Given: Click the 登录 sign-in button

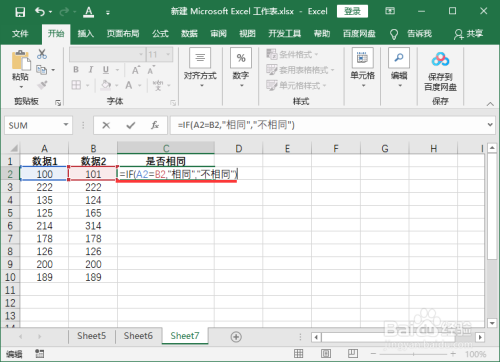Looking at the screenshot, I should pos(352,11).
